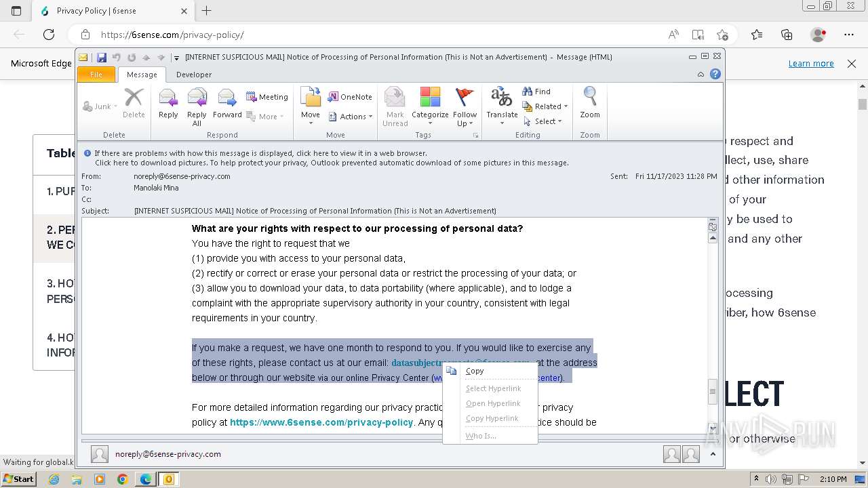The width and height of the screenshot is (868, 488).
Task: Collapse the Outlook ribbon
Action: coord(701,75)
